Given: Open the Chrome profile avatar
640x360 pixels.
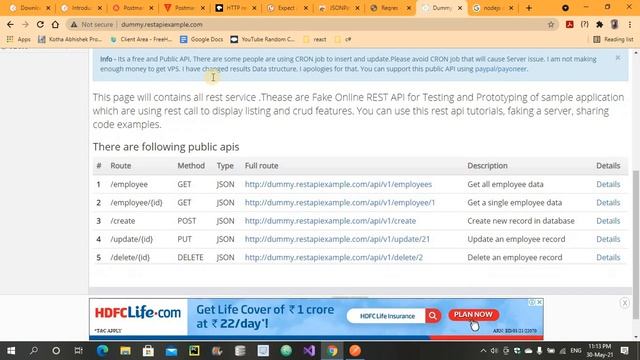Looking at the screenshot, I should coord(614,24).
